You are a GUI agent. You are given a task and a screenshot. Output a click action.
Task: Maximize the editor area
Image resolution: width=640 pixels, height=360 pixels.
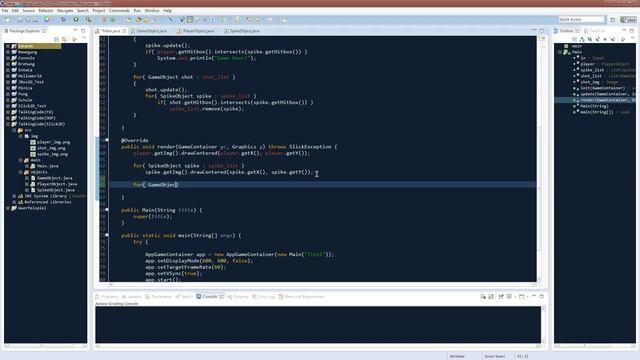[x=542, y=31]
